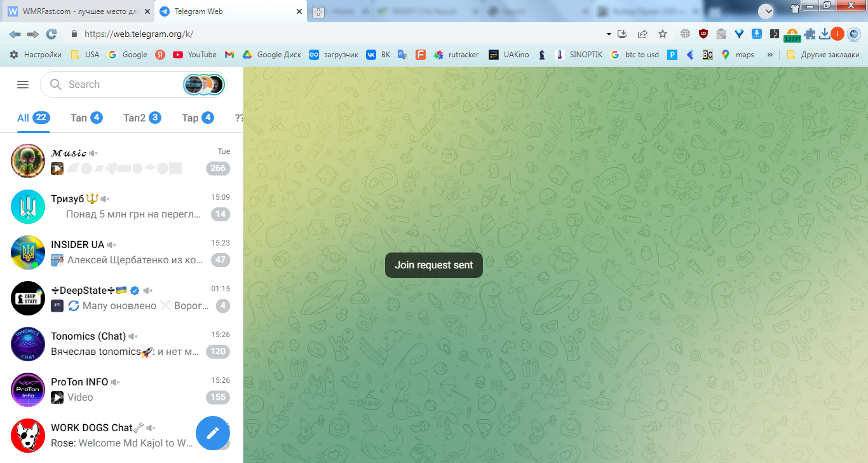Click the ProTon Info avatar
868x463 pixels.
[28, 390]
